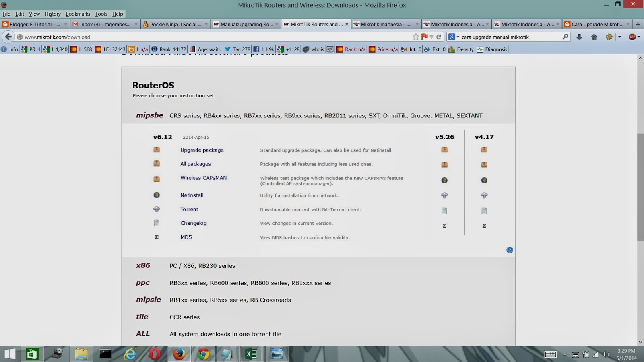Image resolution: width=644 pixels, height=362 pixels.
Task: Click v4.17 Netinstall icon
Action: click(x=484, y=180)
